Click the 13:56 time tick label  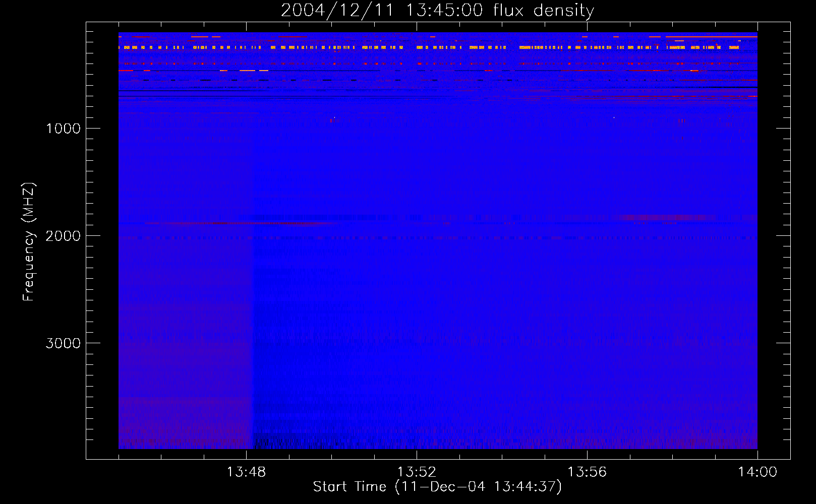pos(587,472)
